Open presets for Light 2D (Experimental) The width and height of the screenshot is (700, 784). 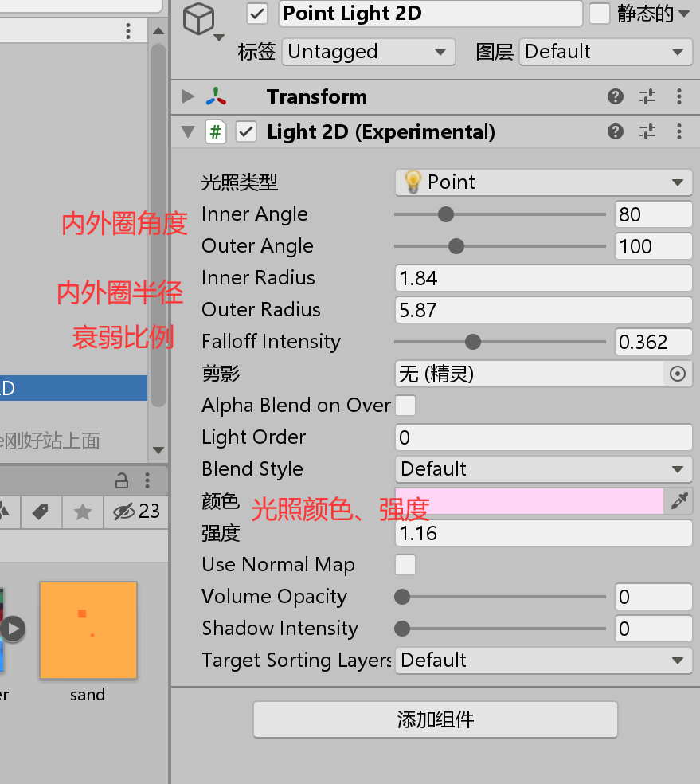pos(647,132)
